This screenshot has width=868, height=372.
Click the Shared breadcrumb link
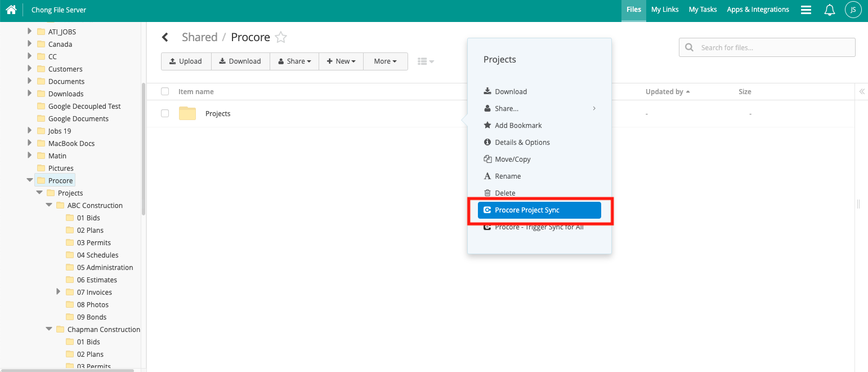pyautogui.click(x=200, y=37)
